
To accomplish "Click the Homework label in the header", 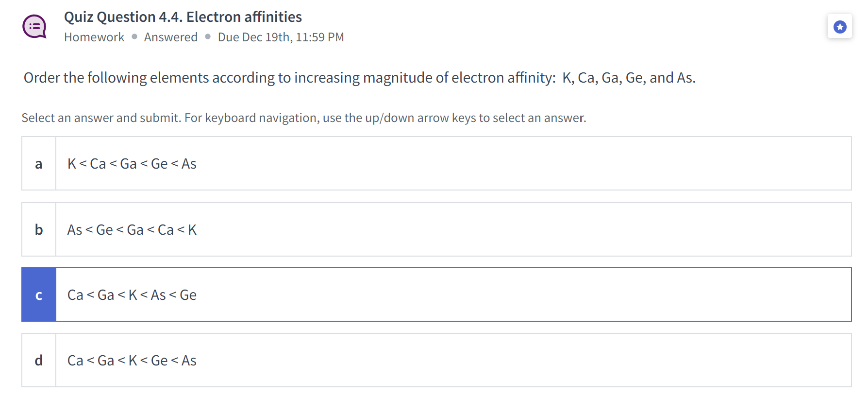I will coord(94,37).
